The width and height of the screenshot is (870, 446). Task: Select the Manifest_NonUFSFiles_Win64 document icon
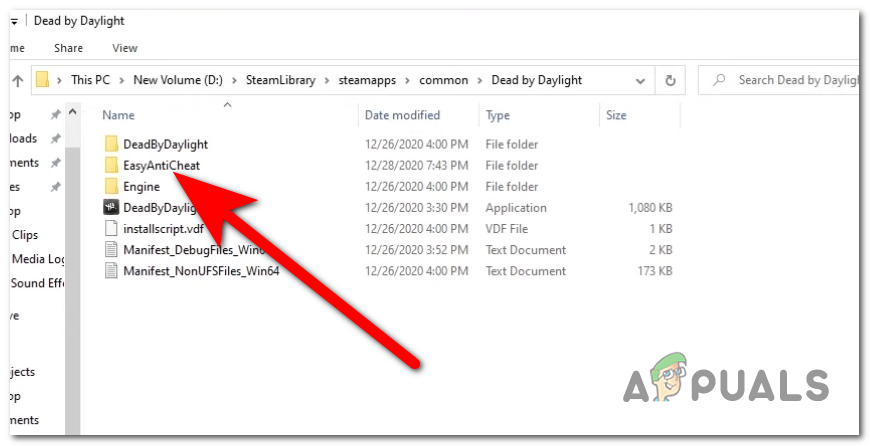(x=111, y=271)
